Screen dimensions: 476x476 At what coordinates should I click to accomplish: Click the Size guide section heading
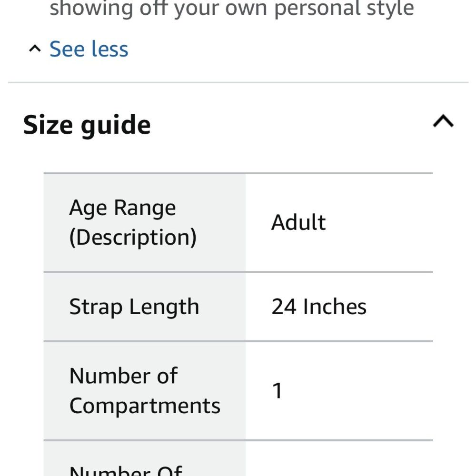pyautogui.click(x=87, y=125)
